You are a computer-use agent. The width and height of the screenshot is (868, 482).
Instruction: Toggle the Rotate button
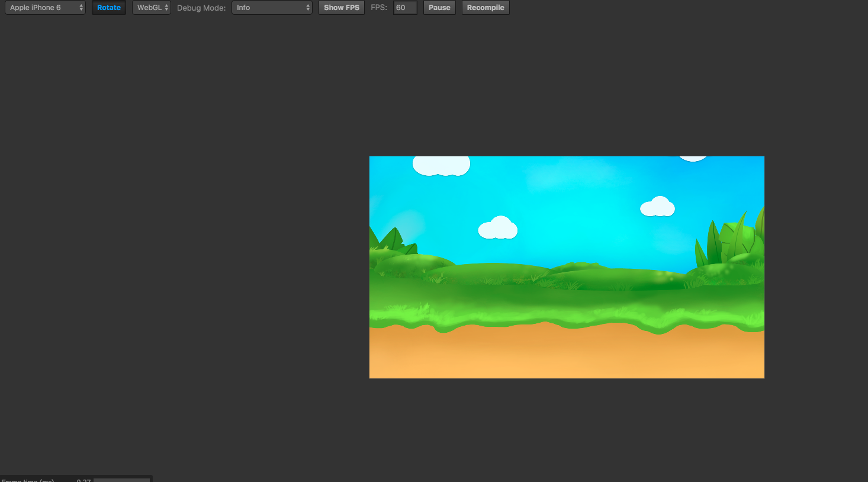pyautogui.click(x=109, y=8)
